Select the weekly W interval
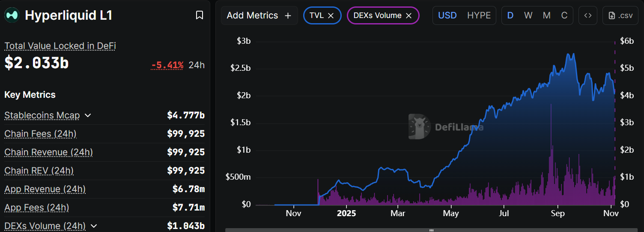The width and height of the screenshot is (644, 232). (528, 15)
